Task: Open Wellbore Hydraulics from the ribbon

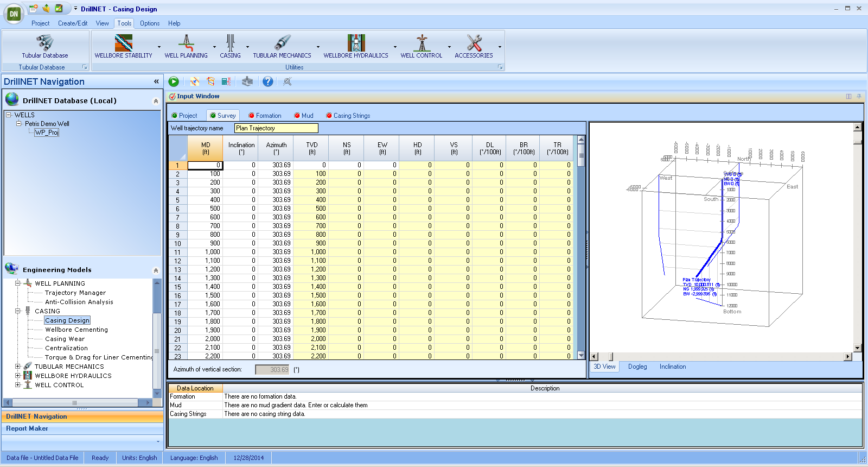Action: point(356,43)
